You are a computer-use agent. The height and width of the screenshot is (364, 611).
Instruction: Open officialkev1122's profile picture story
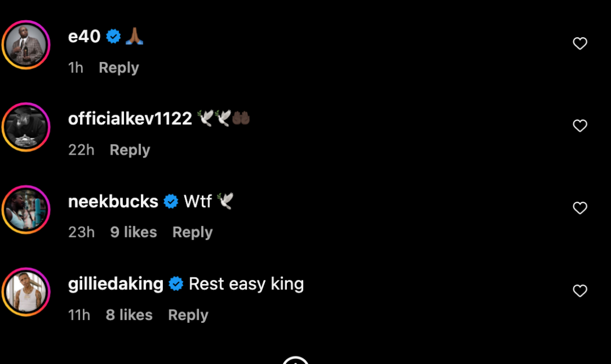coord(26,127)
